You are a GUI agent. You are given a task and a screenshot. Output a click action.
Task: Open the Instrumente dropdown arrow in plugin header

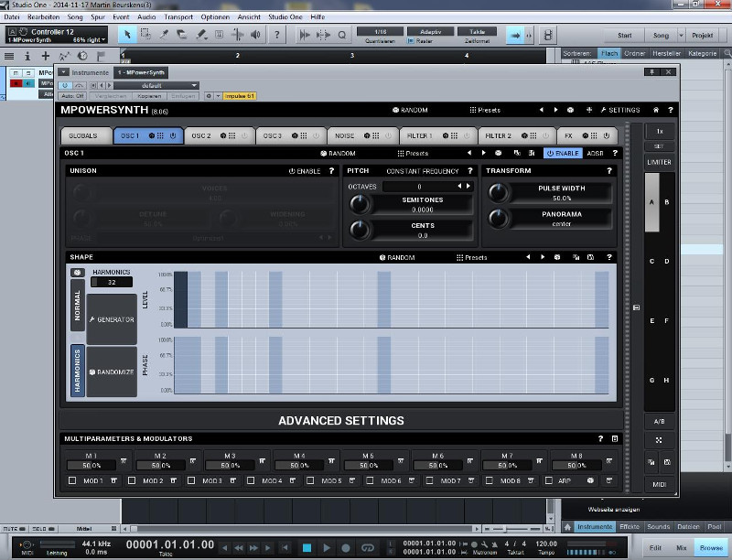pyautogui.click(x=63, y=72)
